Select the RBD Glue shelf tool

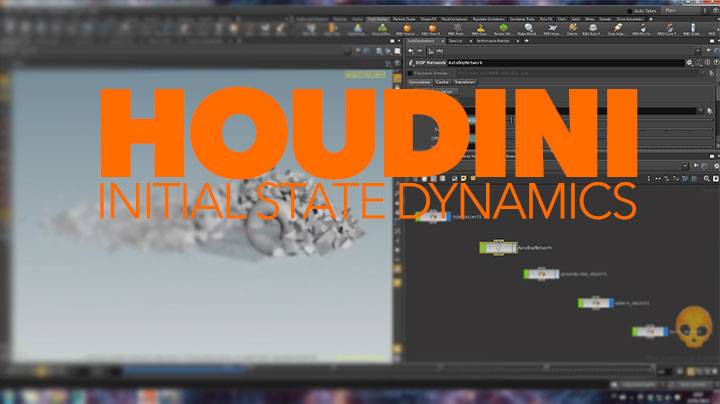point(431,30)
